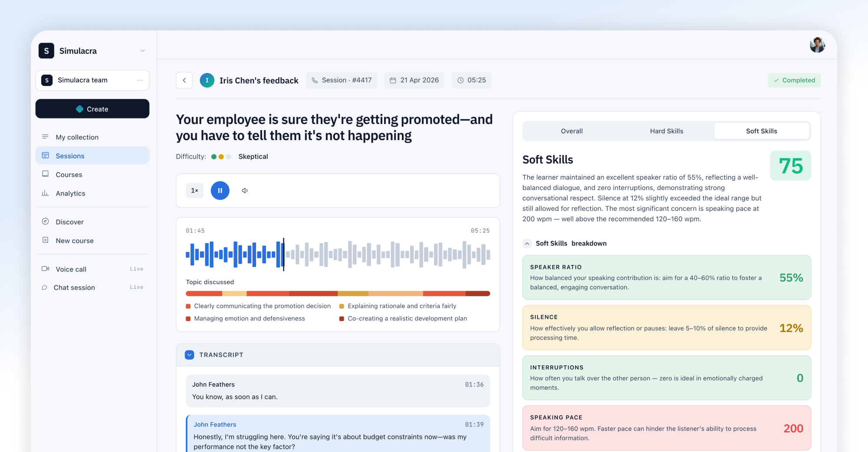The width and height of the screenshot is (868, 452).
Task: Select the Sessions sidebar item
Action: click(92, 156)
